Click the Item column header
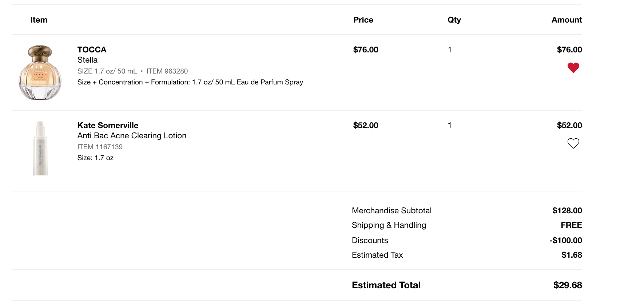 point(39,20)
